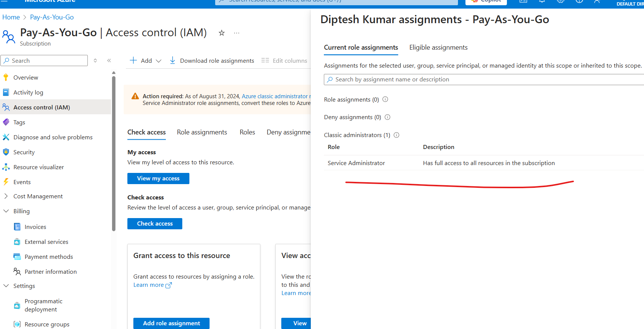Click info icon beside Classic administrators (1)
This screenshot has height=329, width=644.
(x=396, y=135)
